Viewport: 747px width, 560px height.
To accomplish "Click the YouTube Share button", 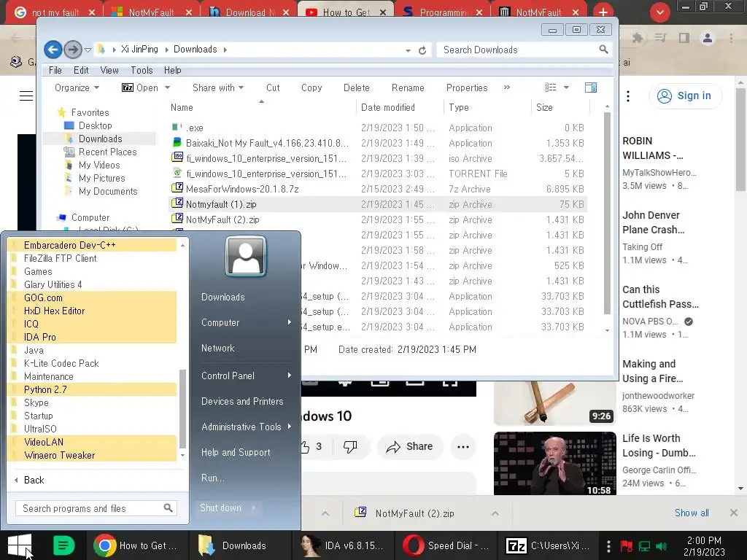I will pyautogui.click(x=410, y=447).
